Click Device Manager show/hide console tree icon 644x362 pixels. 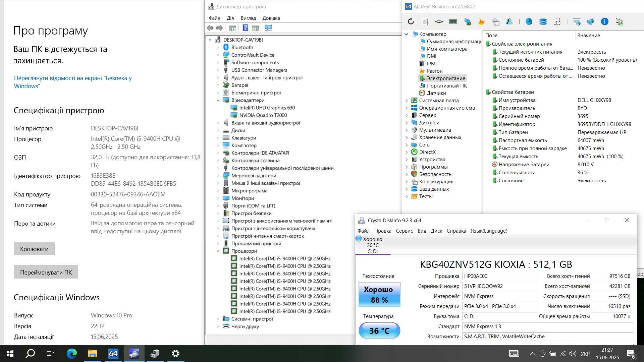click(232, 28)
